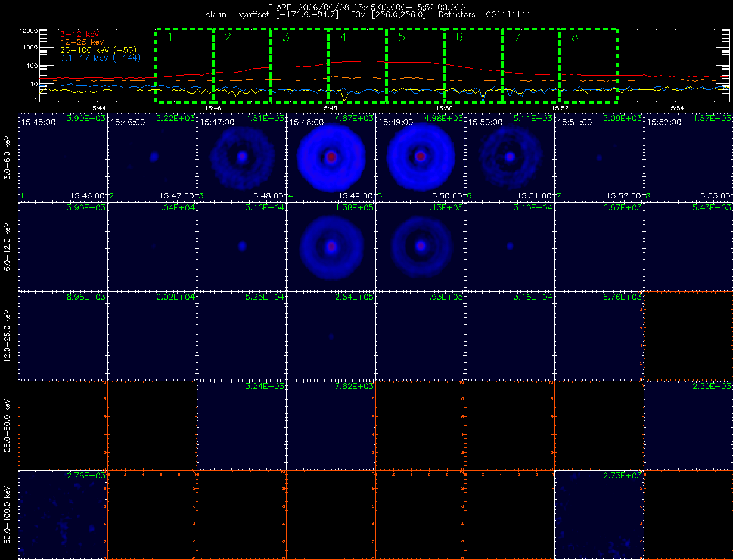The height and width of the screenshot is (560, 733).
Task: Click the '6.0-12.0 keV' row label
Action: pyautogui.click(x=8, y=246)
